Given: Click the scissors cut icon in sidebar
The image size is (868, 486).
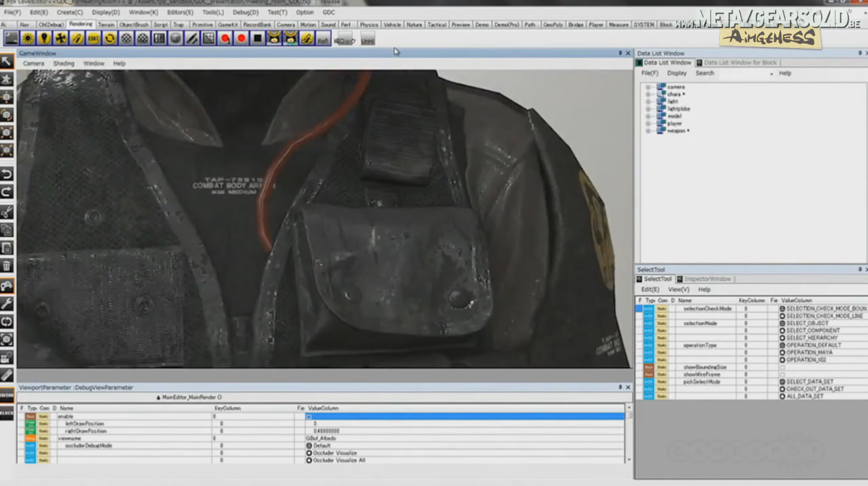Looking at the screenshot, I should point(7,211).
